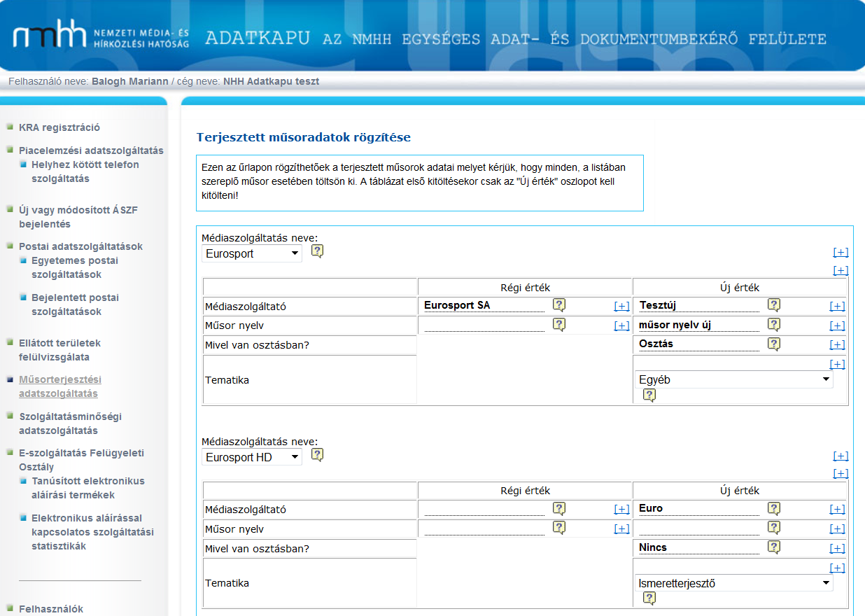Viewport: 865px width, 616px height.
Task: Open Elektronikus aláírással kapcsolatos szolgáltatási statisztikák
Action: [x=92, y=532]
